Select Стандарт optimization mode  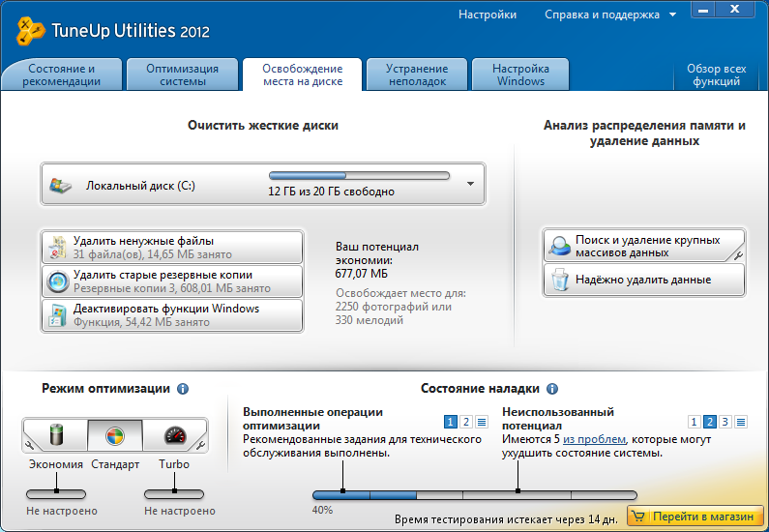click(x=115, y=435)
